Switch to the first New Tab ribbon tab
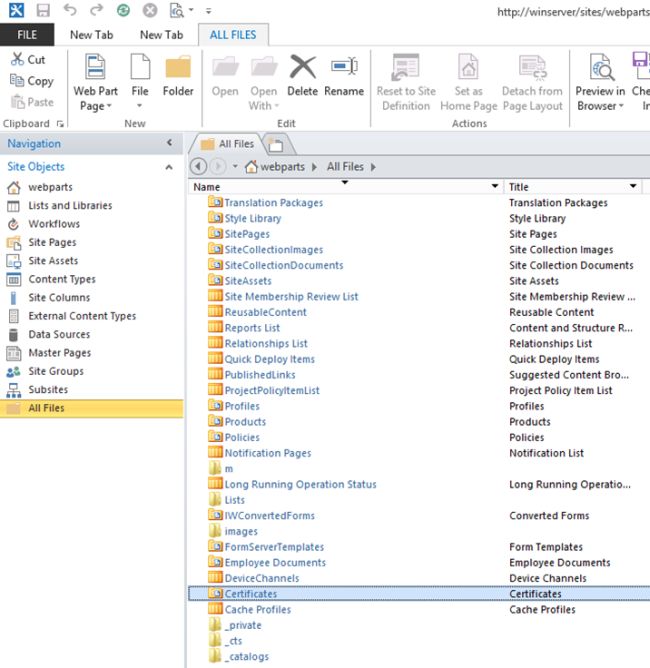Screen dimensions: 650x668 92,35
